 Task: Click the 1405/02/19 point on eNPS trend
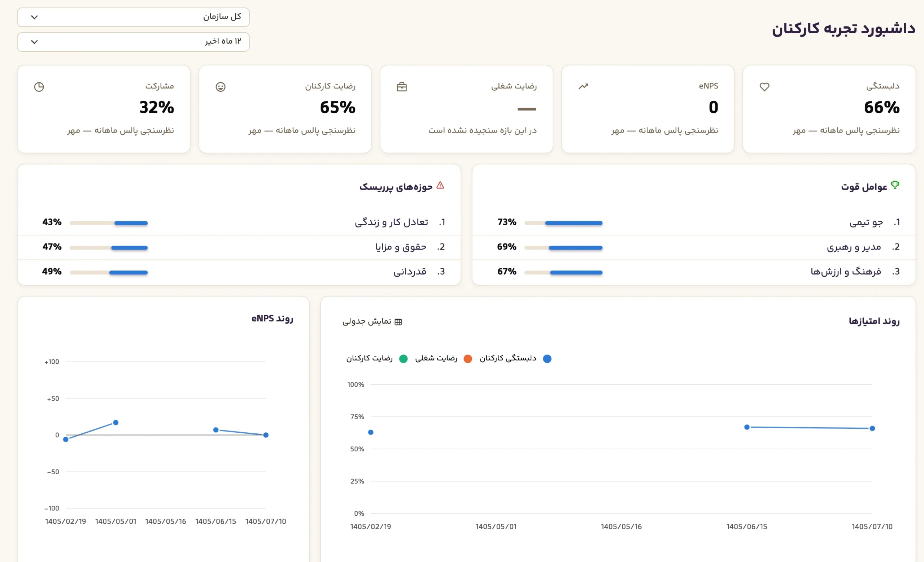click(66, 439)
